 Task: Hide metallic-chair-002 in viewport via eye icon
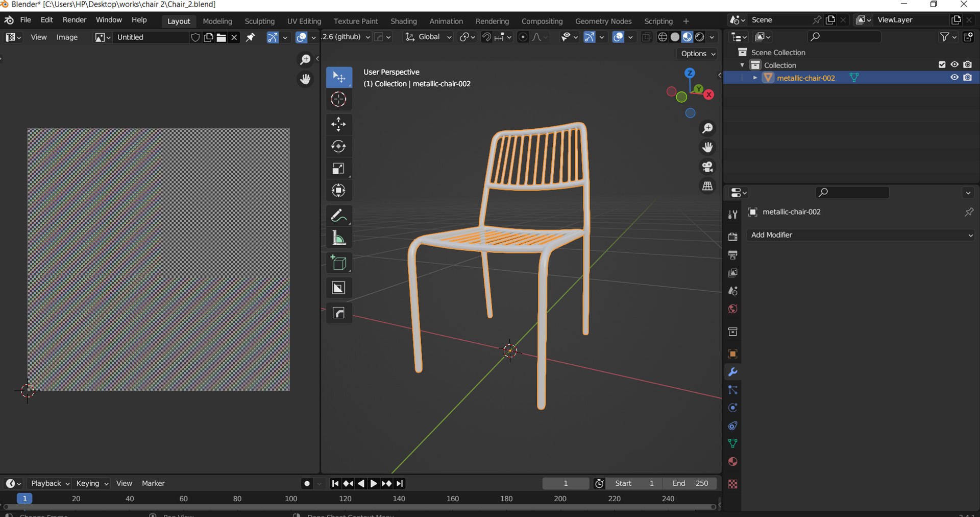pyautogui.click(x=954, y=78)
